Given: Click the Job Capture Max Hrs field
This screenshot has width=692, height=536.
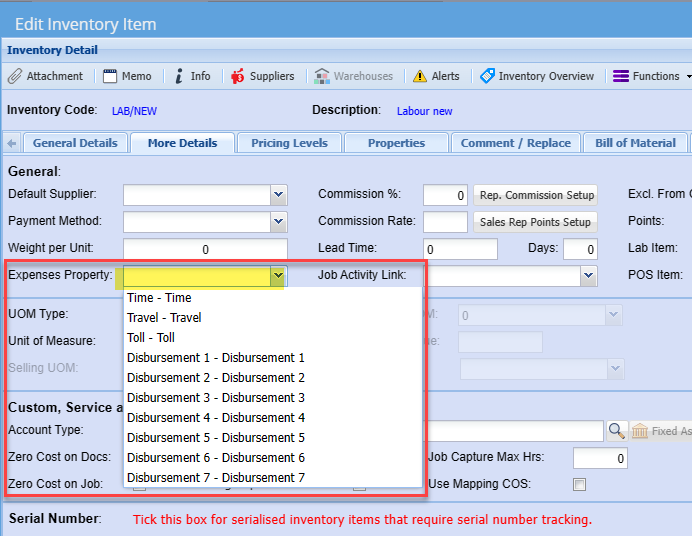Looking at the screenshot, I should (600, 458).
